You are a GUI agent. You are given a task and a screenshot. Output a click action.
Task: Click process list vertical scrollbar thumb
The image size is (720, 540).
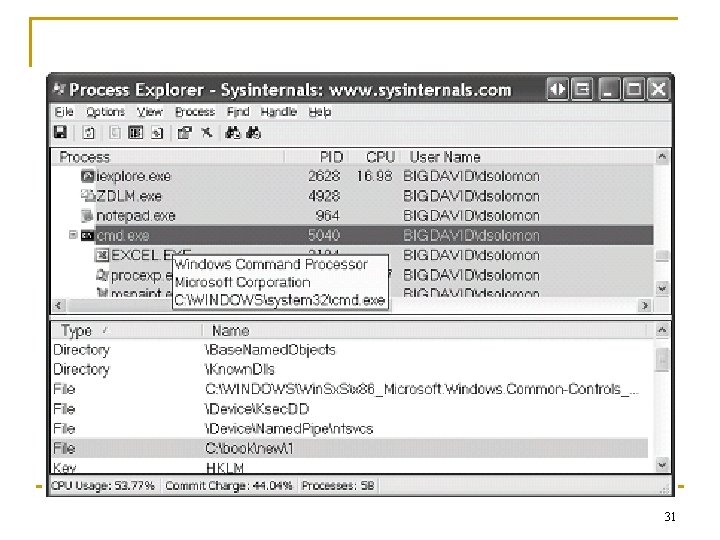tap(662, 255)
